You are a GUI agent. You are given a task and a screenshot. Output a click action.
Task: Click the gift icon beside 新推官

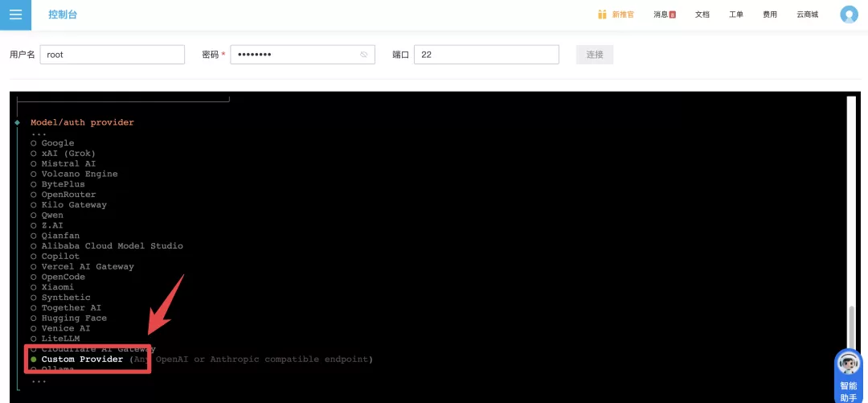[x=602, y=14]
